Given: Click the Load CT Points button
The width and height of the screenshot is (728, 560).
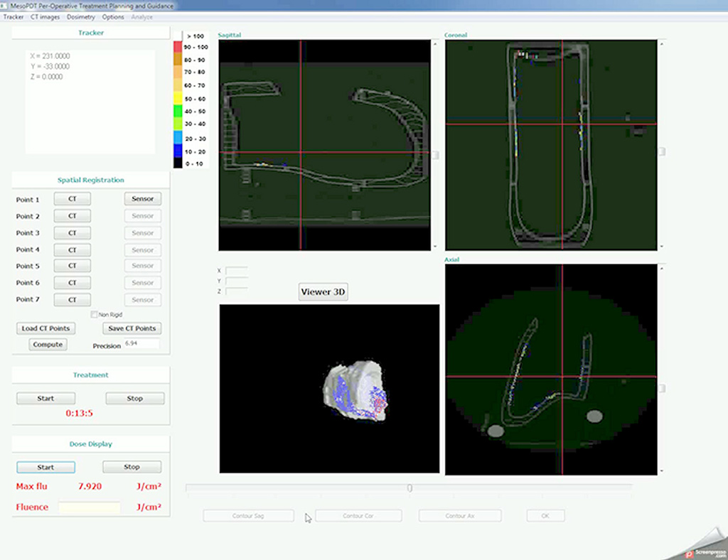Looking at the screenshot, I should 46,328.
